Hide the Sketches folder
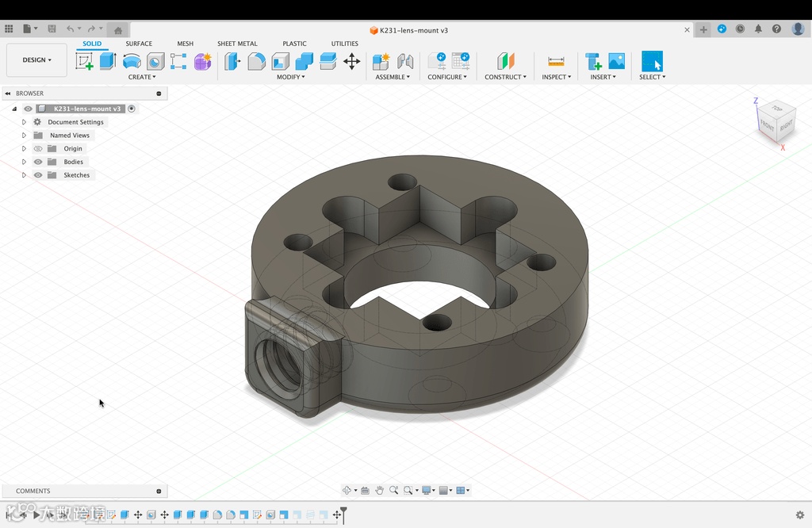The image size is (812, 528). 38,175
